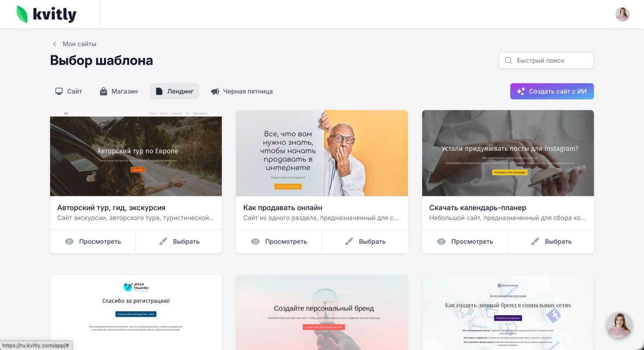Open the user avatar in header

point(622,14)
